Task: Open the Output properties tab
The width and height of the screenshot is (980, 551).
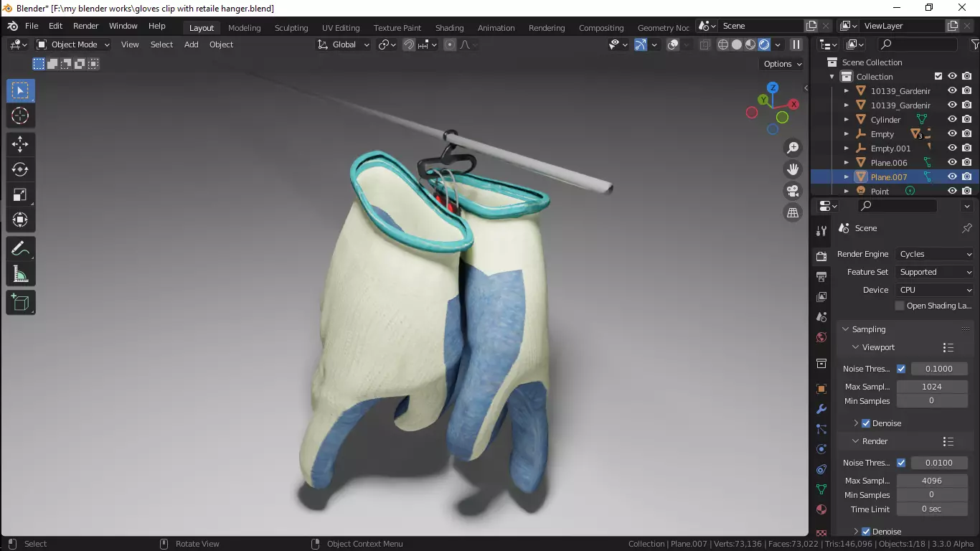Action: [x=821, y=276]
